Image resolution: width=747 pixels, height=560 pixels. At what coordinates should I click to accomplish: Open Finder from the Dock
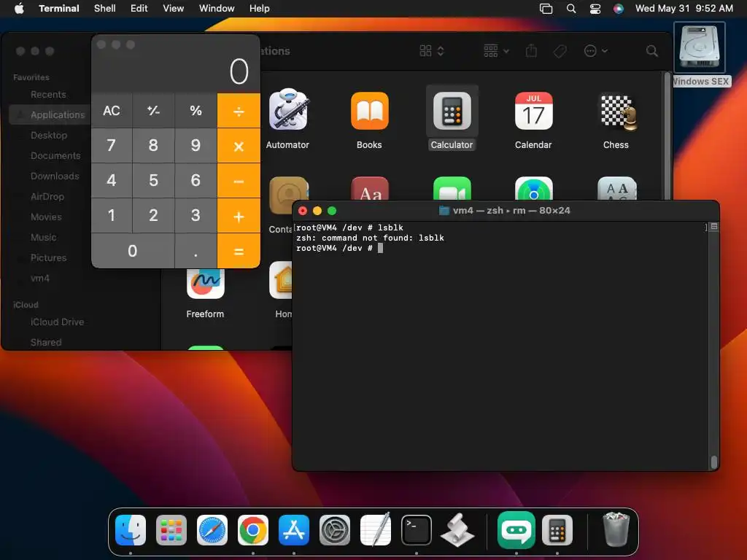pos(131,529)
